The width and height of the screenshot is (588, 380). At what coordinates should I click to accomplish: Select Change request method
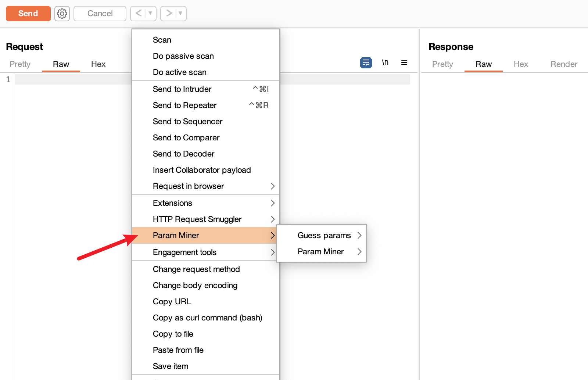pyautogui.click(x=206, y=269)
